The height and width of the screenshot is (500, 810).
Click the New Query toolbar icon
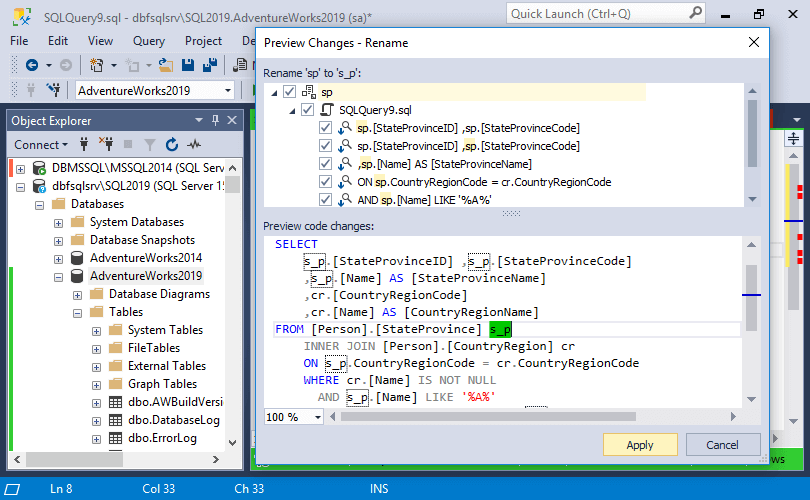[x=96, y=65]
